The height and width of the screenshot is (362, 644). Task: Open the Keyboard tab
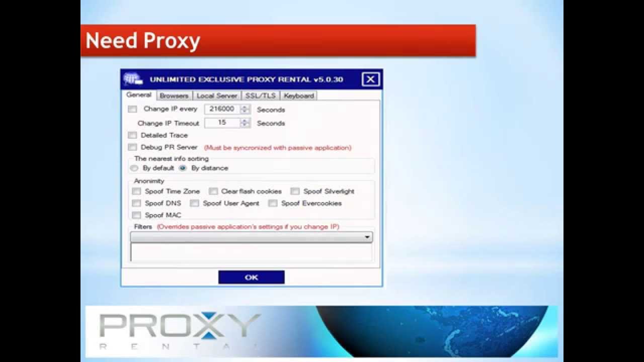[x=298, y=96]
